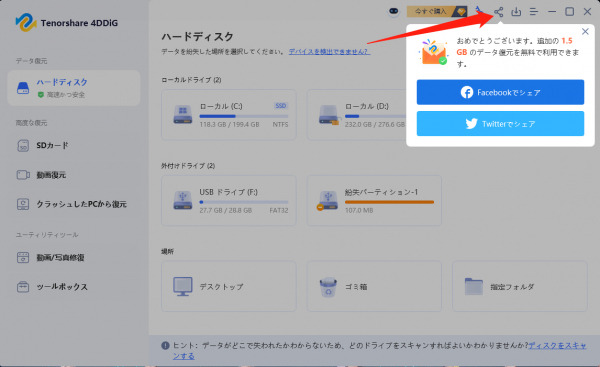Click the ローカル (D:) drive icon

point(329,115)
